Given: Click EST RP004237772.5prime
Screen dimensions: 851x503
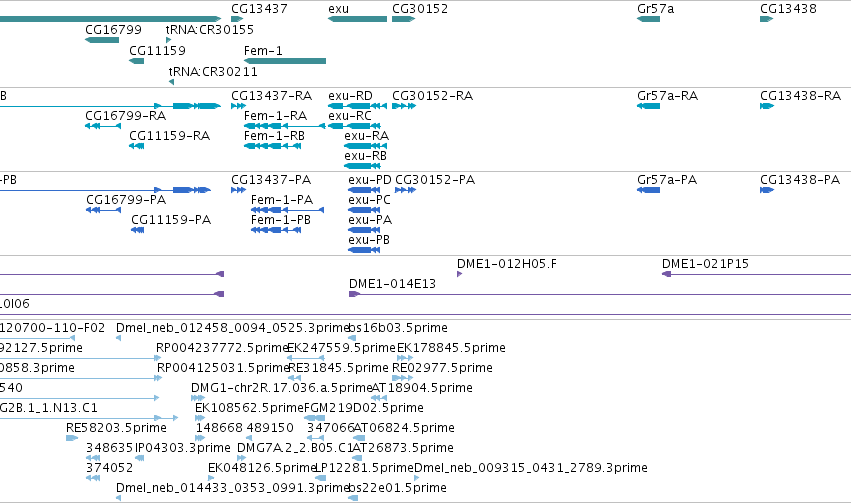Looking at the screenshot, I should pyautogui.click(x=222, y=348).
